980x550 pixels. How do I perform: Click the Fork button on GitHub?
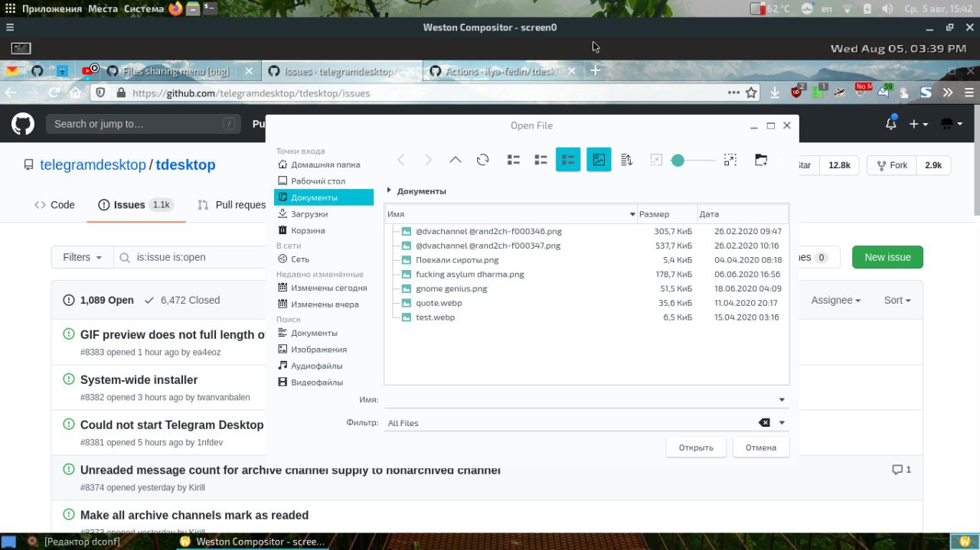pos(892,165)
